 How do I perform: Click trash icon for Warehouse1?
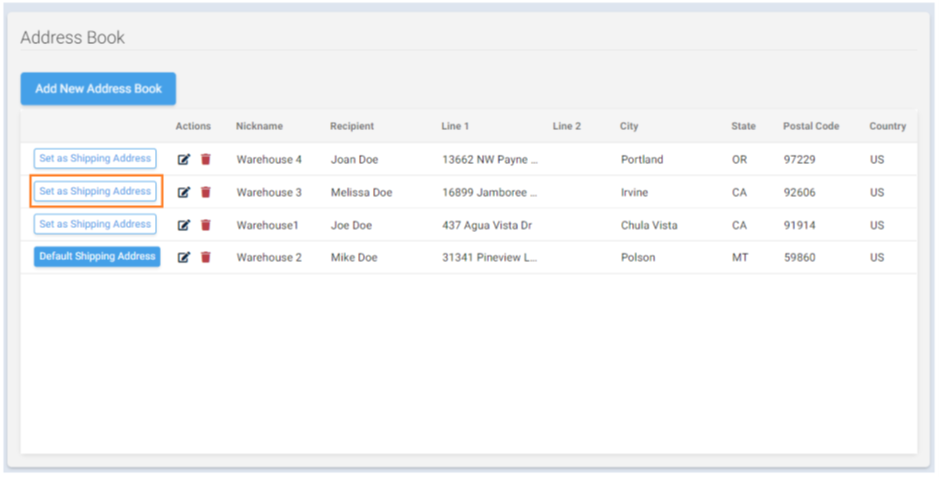coord(206,225)
